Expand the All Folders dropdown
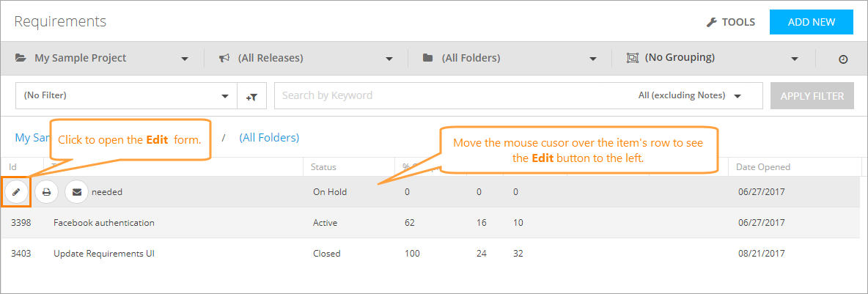The image size is (868, 294). [592, 59]
